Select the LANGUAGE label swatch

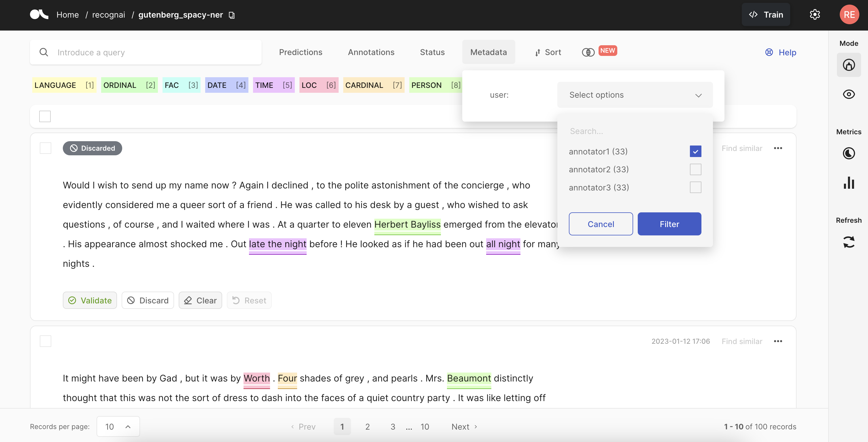(x=64, y=85)
